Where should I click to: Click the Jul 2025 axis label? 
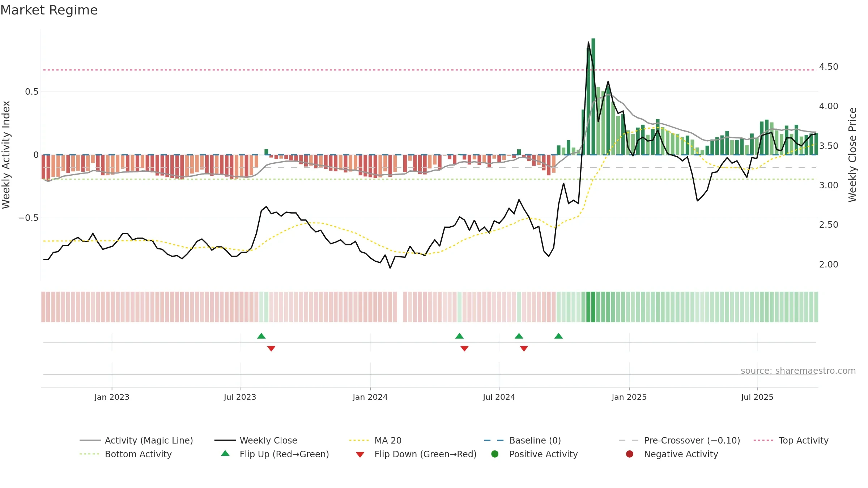[757, 397]
